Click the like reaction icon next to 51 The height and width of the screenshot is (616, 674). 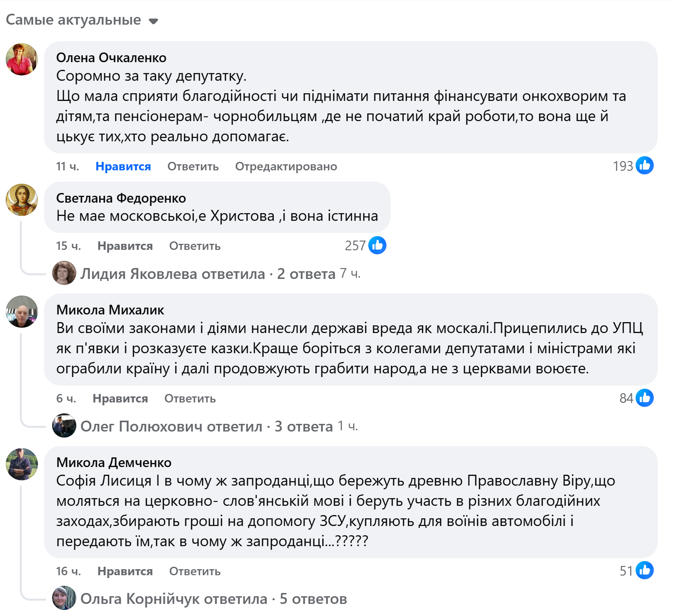click(645, 570)
